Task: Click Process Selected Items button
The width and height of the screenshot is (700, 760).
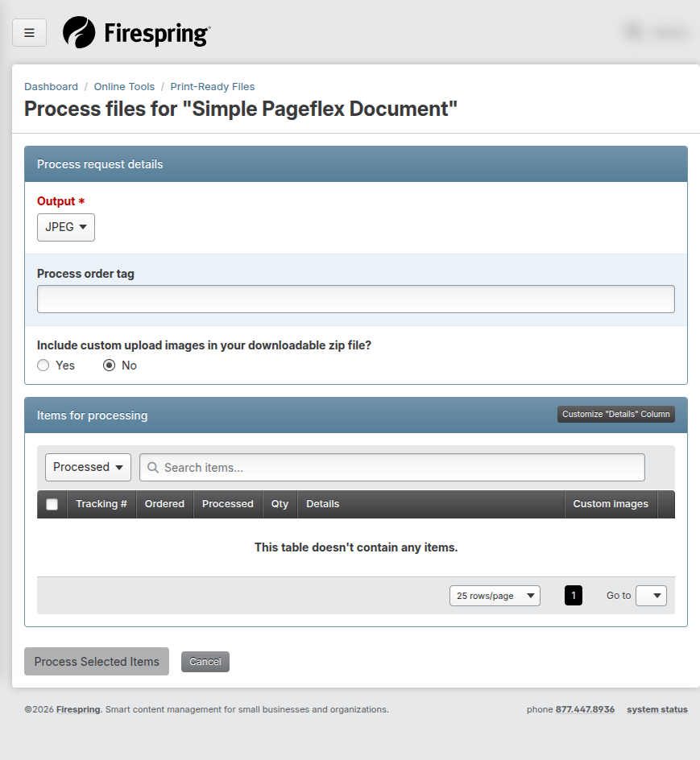Action: pos(97,662)
